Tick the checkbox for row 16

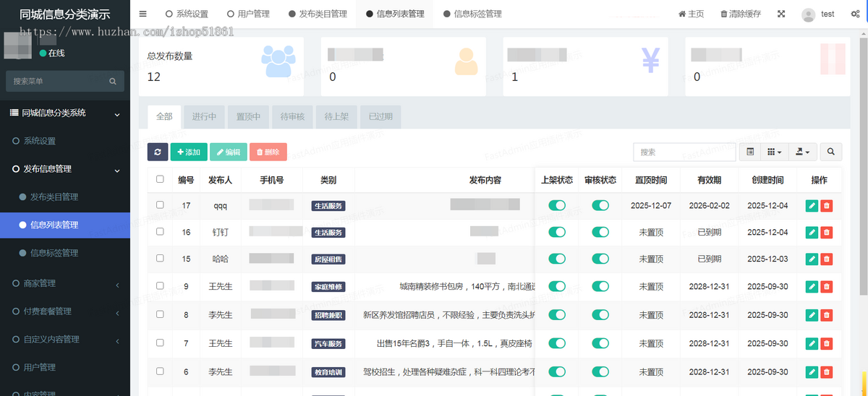pyautogui.click(x=160, y=232)
